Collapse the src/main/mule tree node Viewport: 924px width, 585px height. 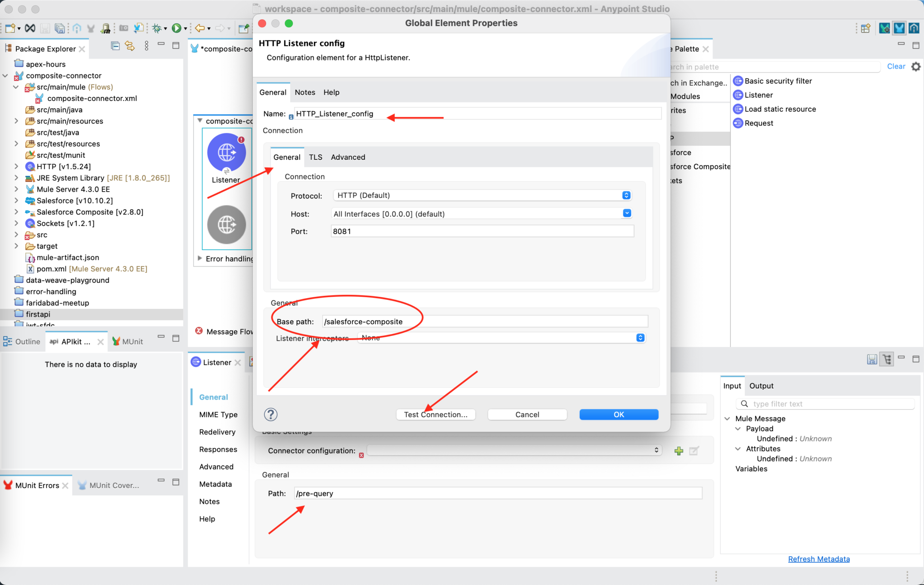click(x=16, y=87)
